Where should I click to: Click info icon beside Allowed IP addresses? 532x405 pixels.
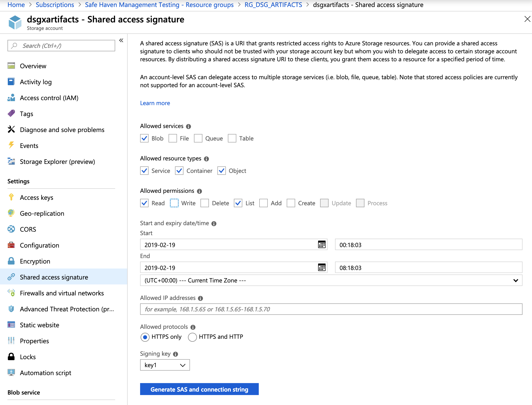tap(200, 298)
